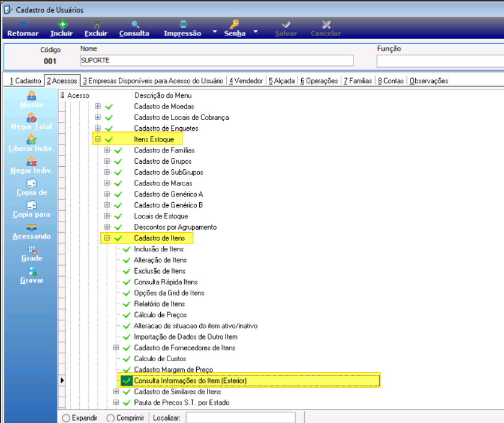Click the Nome field containing SUPORTE

tap(217, 61)
